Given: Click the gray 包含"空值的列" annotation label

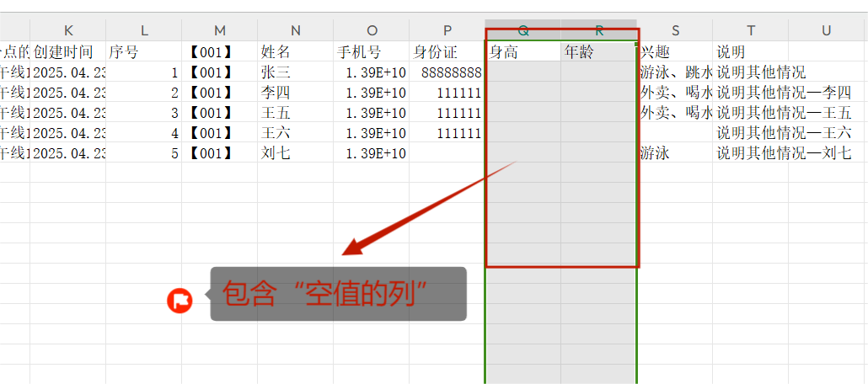Looking at the screenshot, I should tap(338, 294).
